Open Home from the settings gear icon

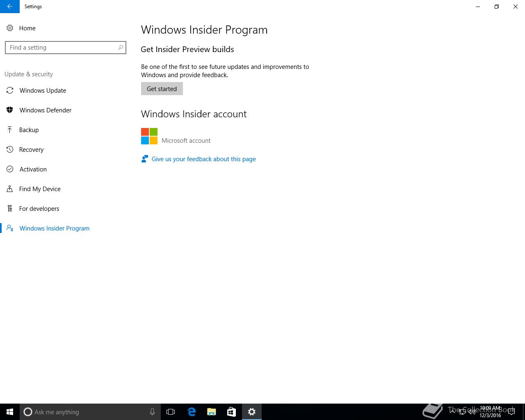click(10, 28)
